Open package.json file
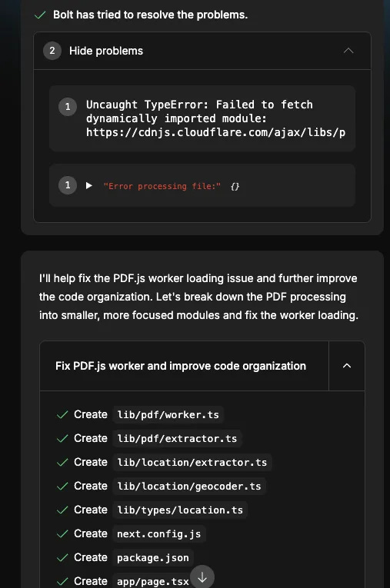This screenshot has height=588, width=390. click(x=153, y=557)
